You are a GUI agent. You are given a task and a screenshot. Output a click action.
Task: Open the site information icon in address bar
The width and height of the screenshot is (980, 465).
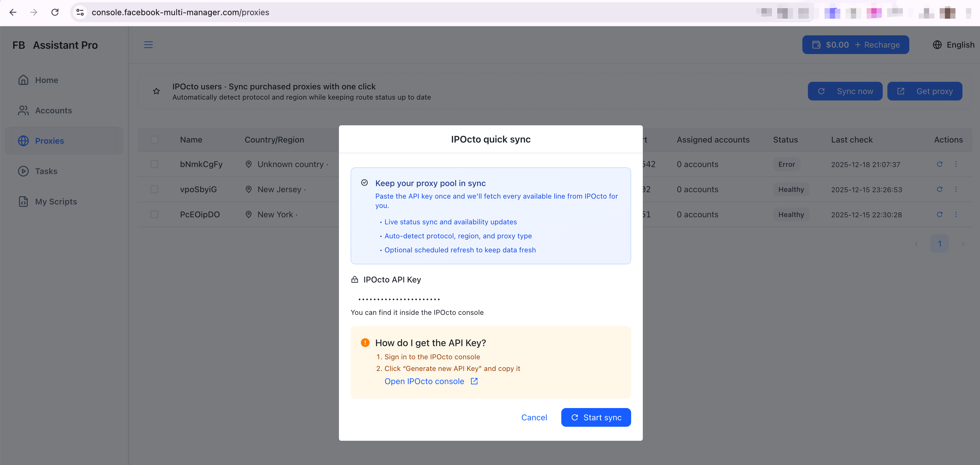tap(80, 12)
